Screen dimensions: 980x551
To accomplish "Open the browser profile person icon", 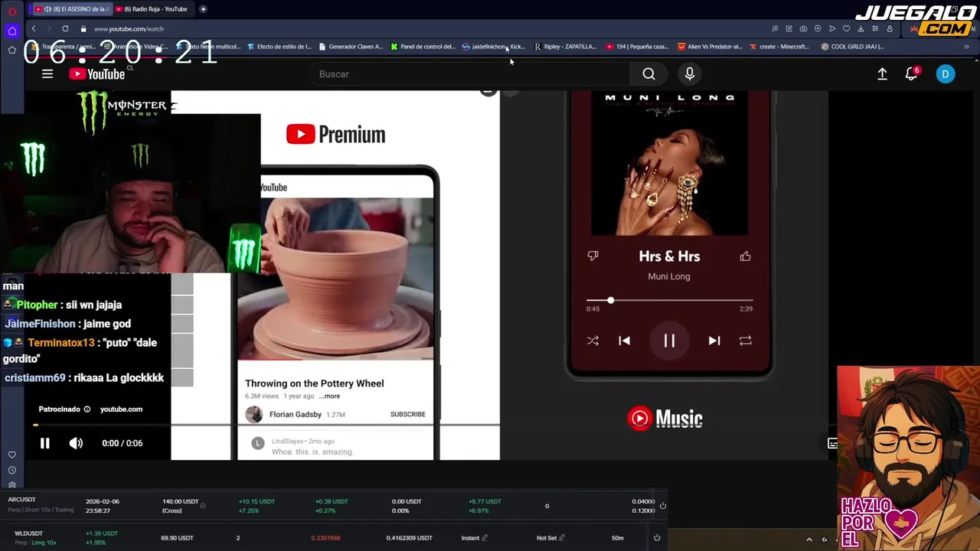I will [x=890, y=28].
